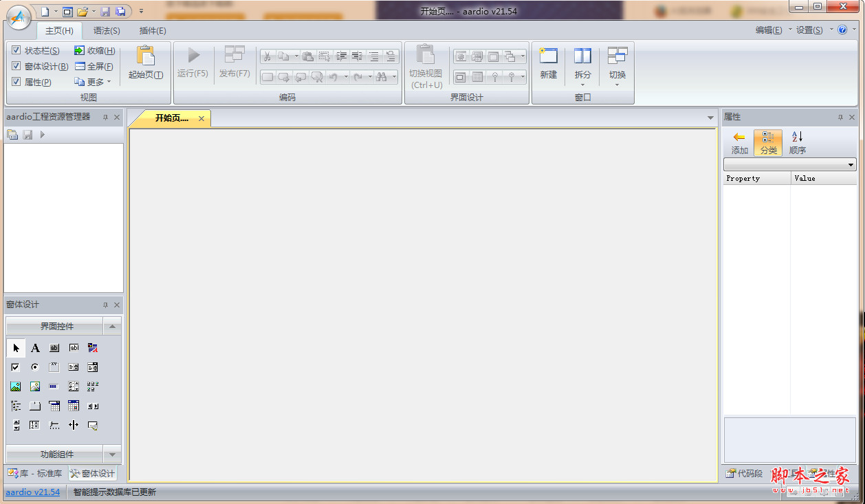Viewport: 865px width, 504px height.
Task: Toggle the 属性(P) checkbox
Action: 16,82
